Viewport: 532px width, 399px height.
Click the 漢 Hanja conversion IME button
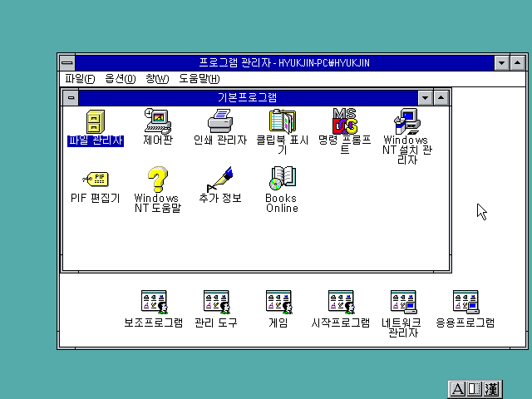click(491, 389)
